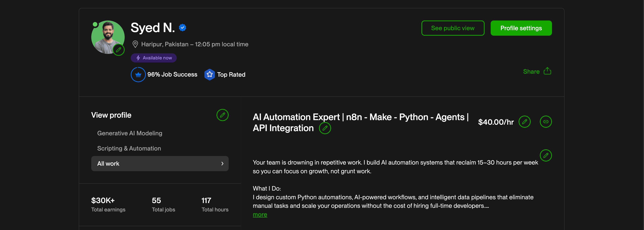This screenshot has height=230, width=644.
Task: Open the Share option with export icon
Action: click(x=537, y=72)
